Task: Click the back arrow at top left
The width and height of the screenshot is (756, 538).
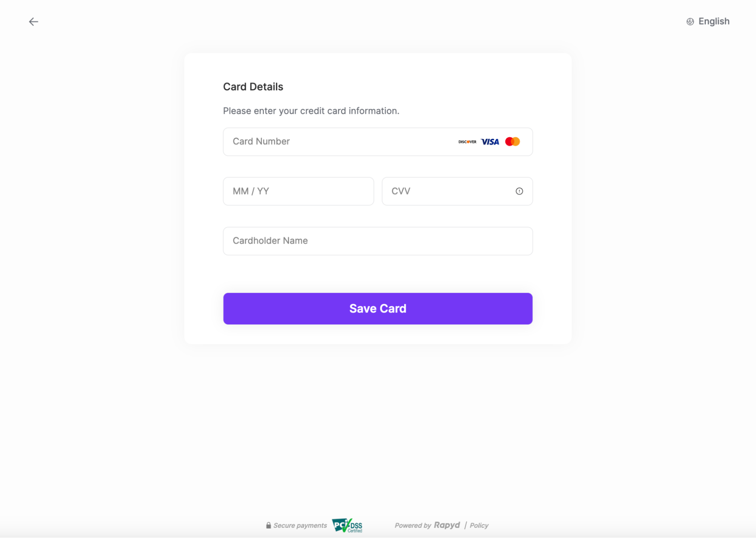Action: point(34,21)
